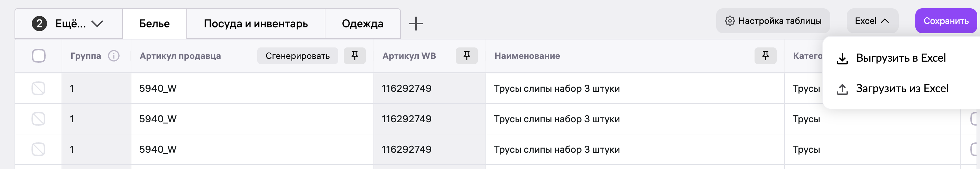
Task: Choose Выгрузить в Excel from menu
Action: (x=900, y=58)
